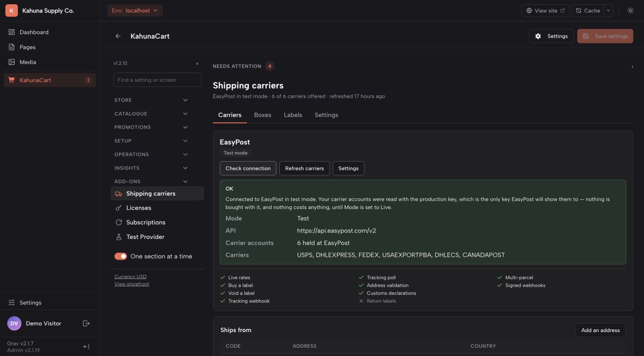Click the Check connection button
Screen dimensions: 644x356
coord(248,169)
